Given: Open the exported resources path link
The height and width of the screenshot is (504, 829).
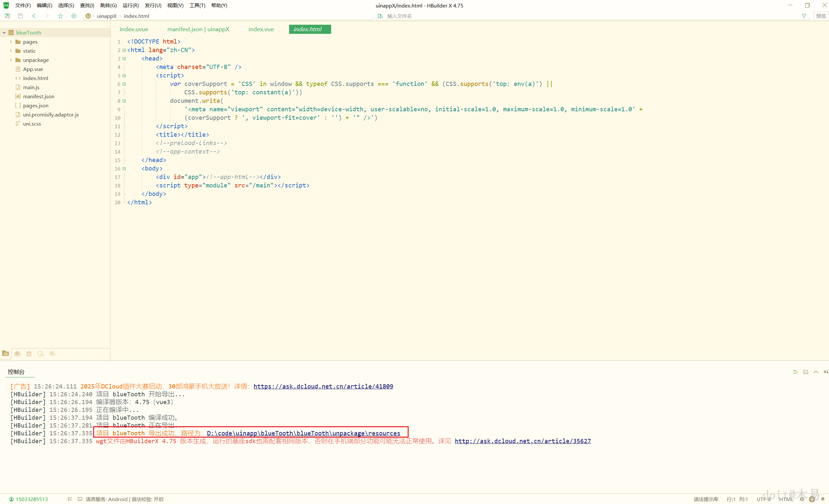Looking at the screenshot, I should click(x=303, y=433).
